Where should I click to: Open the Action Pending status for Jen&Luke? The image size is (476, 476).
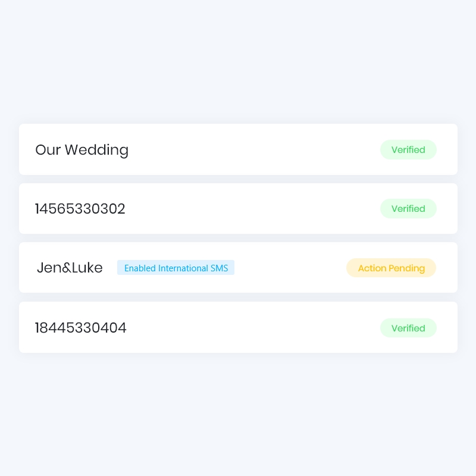click(x=391, y=268)
